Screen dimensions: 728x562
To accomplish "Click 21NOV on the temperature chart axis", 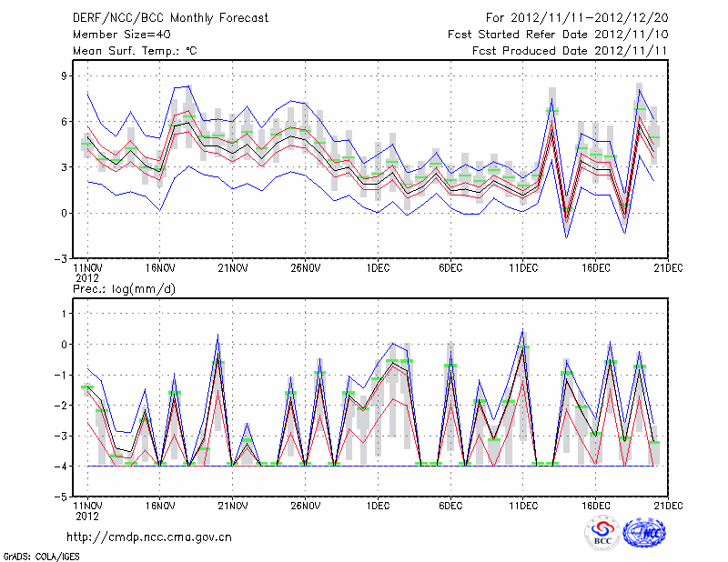I will coord(232,269).
